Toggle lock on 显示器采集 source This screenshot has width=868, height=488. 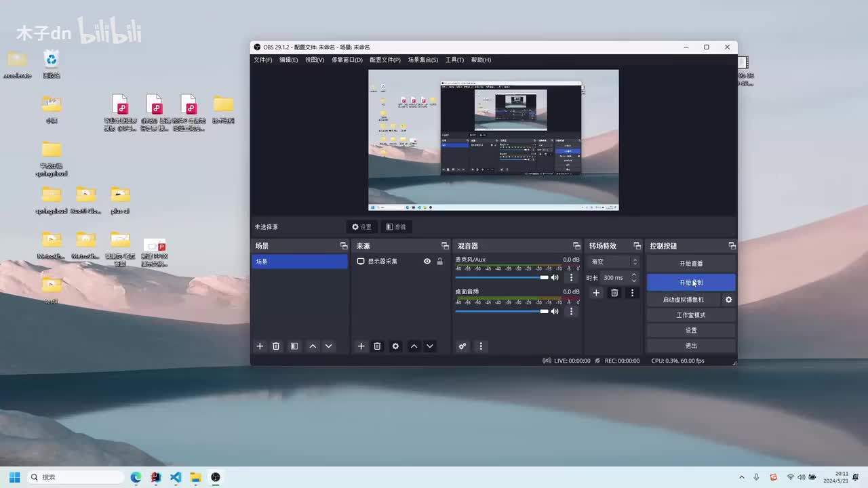click(x=439, y=261)
